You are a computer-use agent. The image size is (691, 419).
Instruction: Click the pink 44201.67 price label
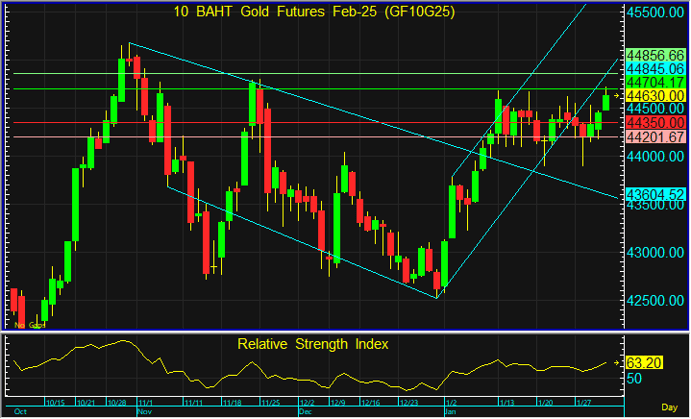point(655,136)
